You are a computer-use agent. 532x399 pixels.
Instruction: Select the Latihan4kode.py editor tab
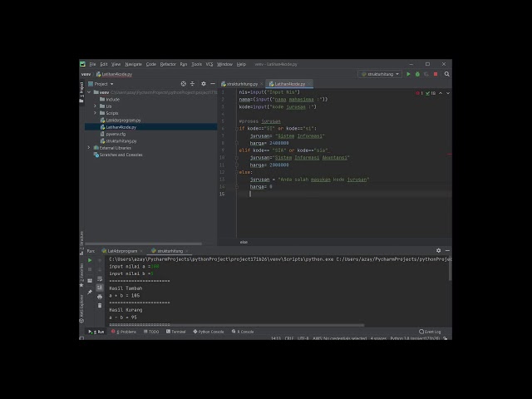point(289,84)
